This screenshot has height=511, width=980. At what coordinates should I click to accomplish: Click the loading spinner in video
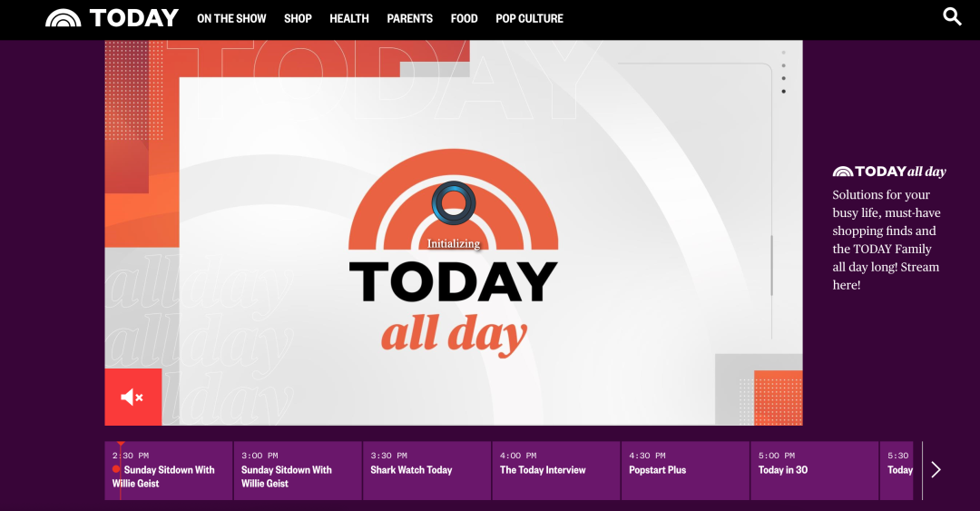(454, 201)
